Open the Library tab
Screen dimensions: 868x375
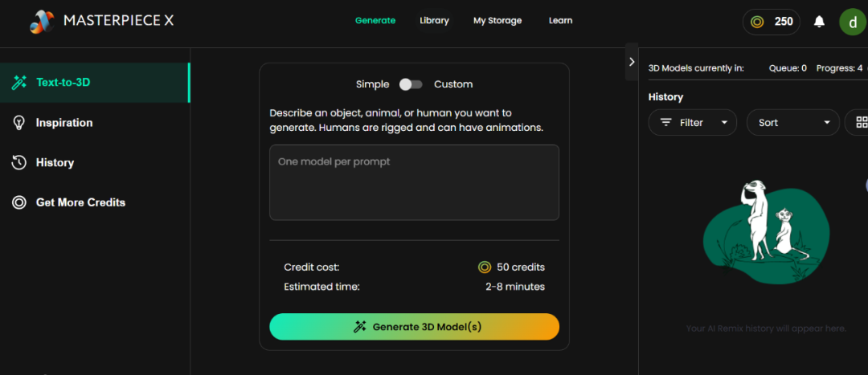434,20
